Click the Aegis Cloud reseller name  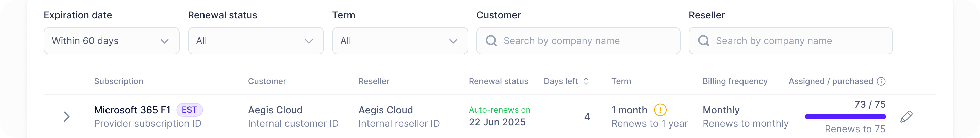pos(386,110)
